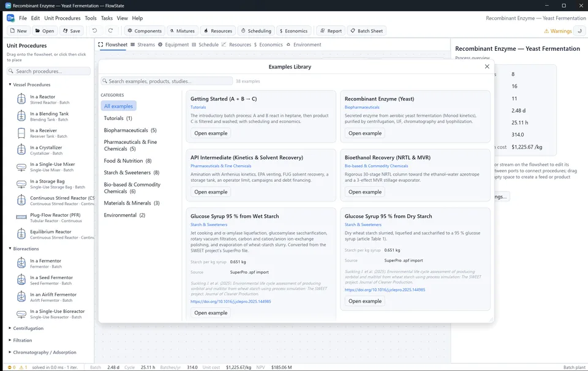Select the In a Crystallizer icon
The width and height of the screenshot is (588, 371).
tap(21, 149)
